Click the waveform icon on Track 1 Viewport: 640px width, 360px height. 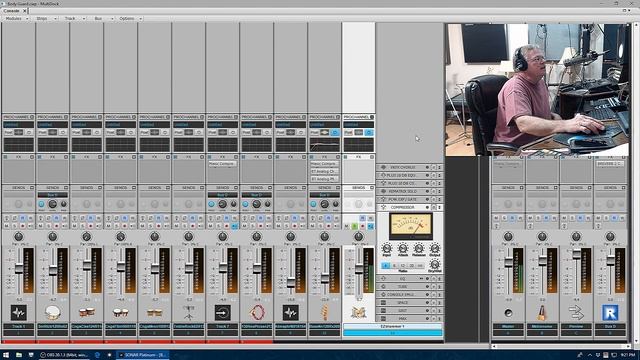(x=19, y=313)
